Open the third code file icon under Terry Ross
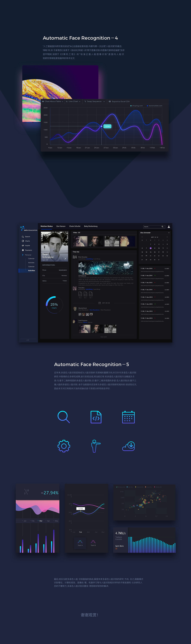The image size is (191, 644). coord(91,294)
